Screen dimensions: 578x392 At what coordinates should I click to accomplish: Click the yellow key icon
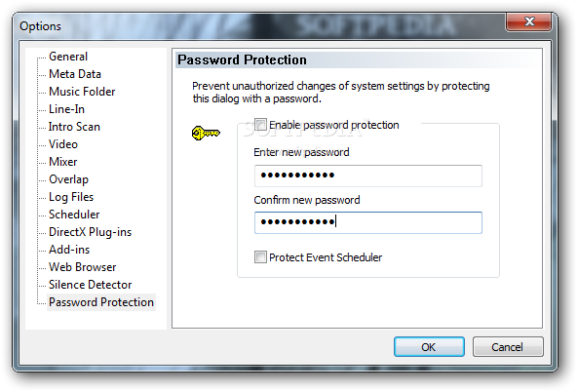(206, 133)
